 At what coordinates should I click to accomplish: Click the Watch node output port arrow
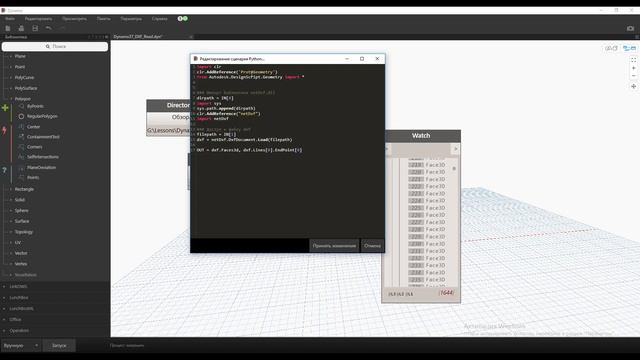(x=456, y=149)
